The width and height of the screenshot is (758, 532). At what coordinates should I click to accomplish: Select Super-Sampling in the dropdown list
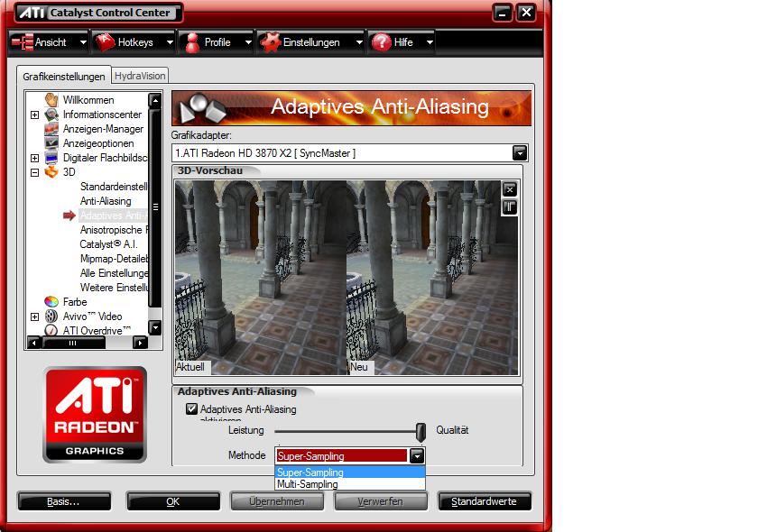click(350, 472)
